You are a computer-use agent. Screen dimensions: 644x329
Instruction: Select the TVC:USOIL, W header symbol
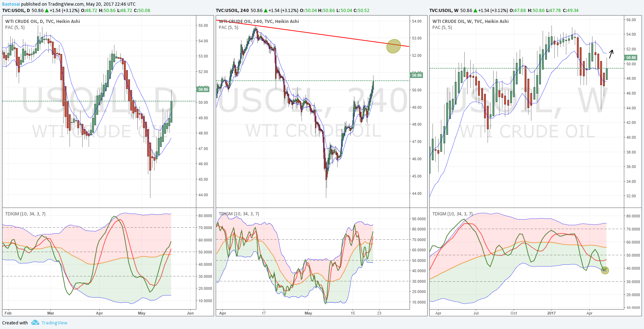point(444,10)
